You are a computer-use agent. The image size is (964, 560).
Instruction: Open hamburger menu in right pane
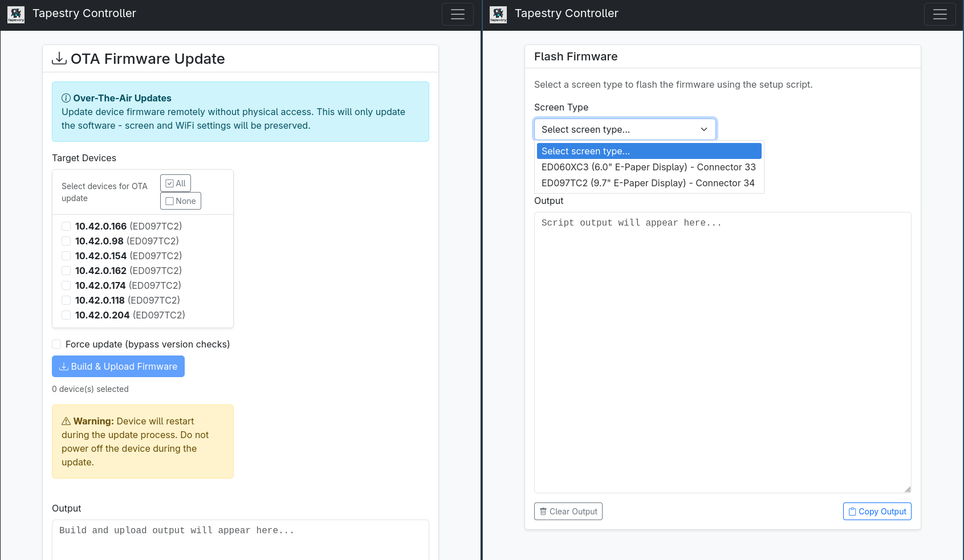point(939,14)
